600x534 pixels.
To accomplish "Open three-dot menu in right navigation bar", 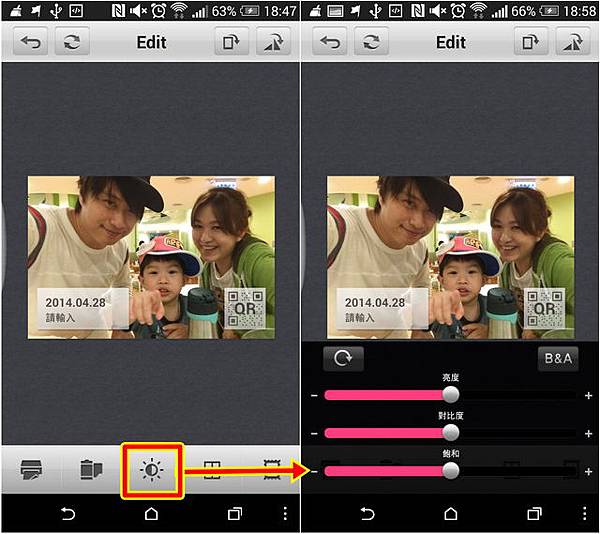I will pyautogui.click(x=585, y=514).
